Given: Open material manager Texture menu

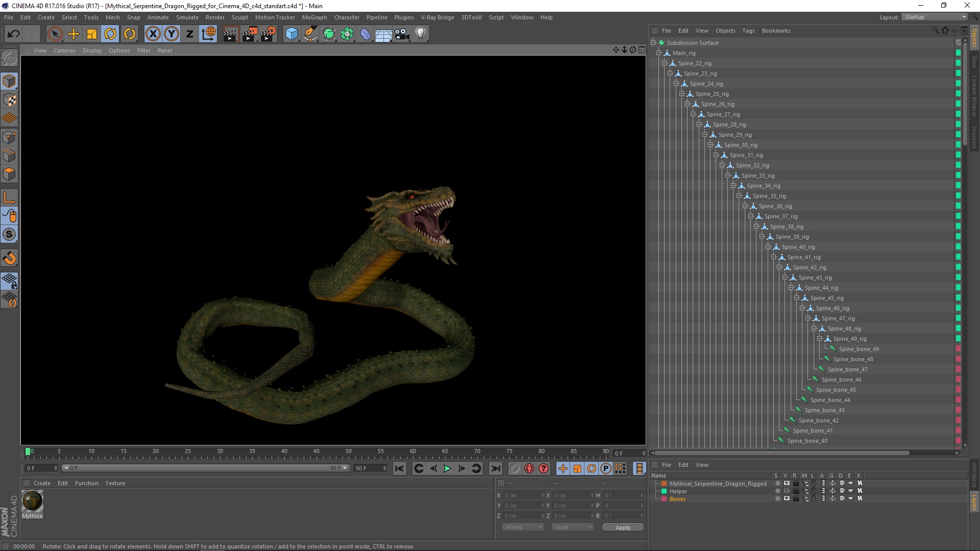Looking at the screenshot, I should coord(115,483).
